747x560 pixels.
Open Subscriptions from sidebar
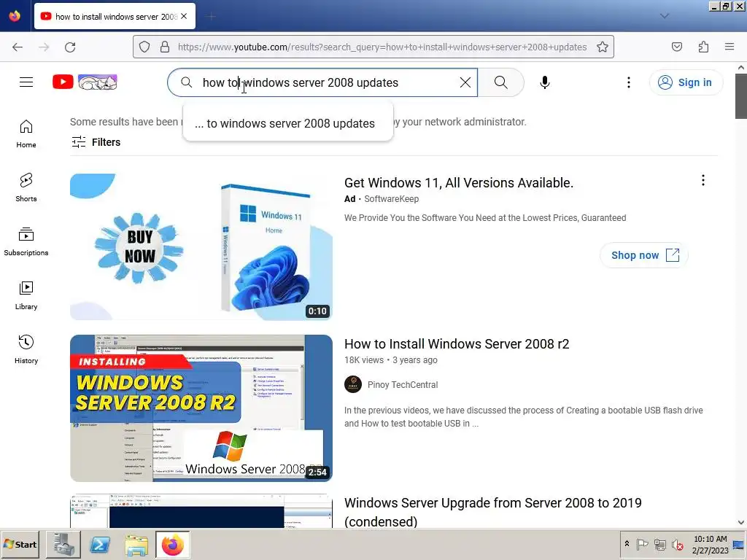(x=26, y=242)
